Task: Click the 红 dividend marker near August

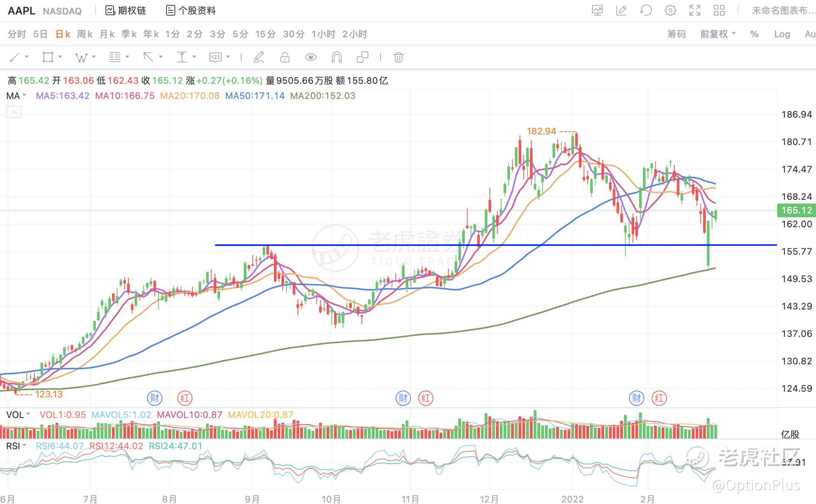Action: [x=185, y=398]
